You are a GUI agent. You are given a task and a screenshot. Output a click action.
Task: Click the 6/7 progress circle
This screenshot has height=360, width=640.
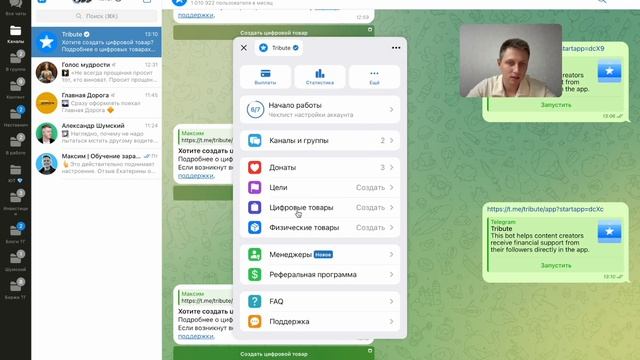(255, 109)
